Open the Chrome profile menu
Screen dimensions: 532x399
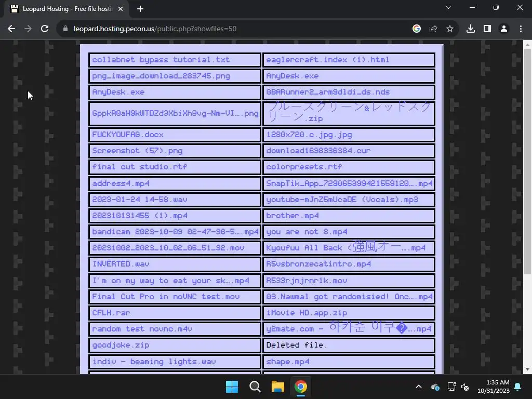[504, 29]
